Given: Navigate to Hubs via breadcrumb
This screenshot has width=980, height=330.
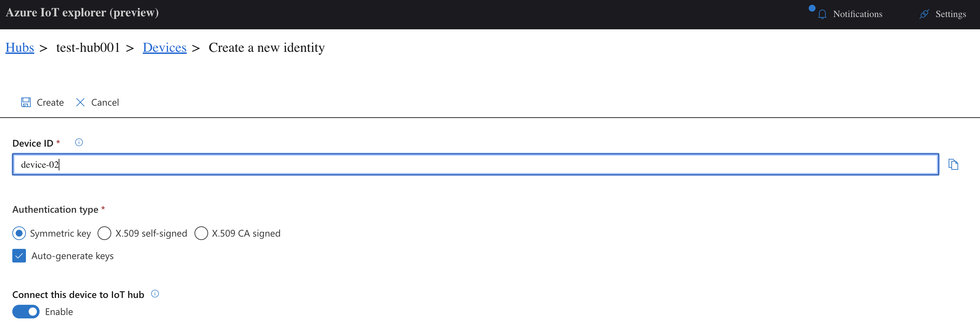Looking at the screenshot, I should coord(19,47).
